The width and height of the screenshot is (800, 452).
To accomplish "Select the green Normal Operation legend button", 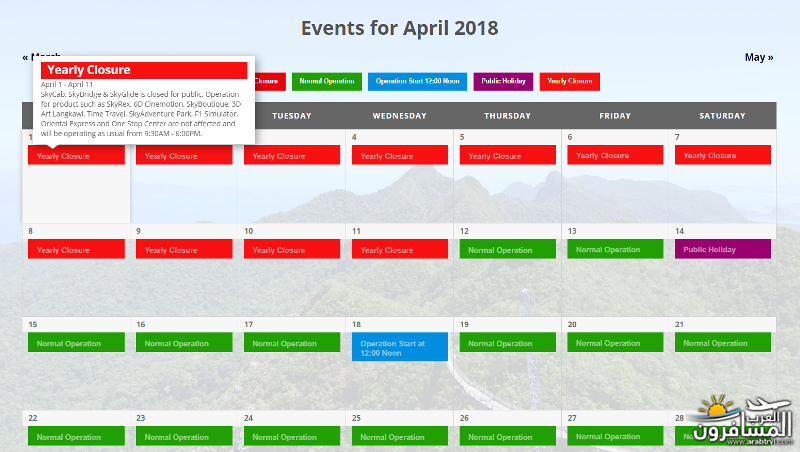I will pyautogui.click(x=327, y=81).
